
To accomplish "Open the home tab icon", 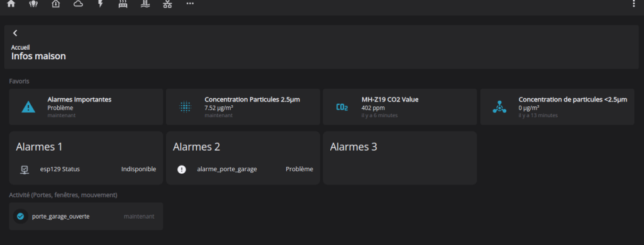I will click(11, 4).
